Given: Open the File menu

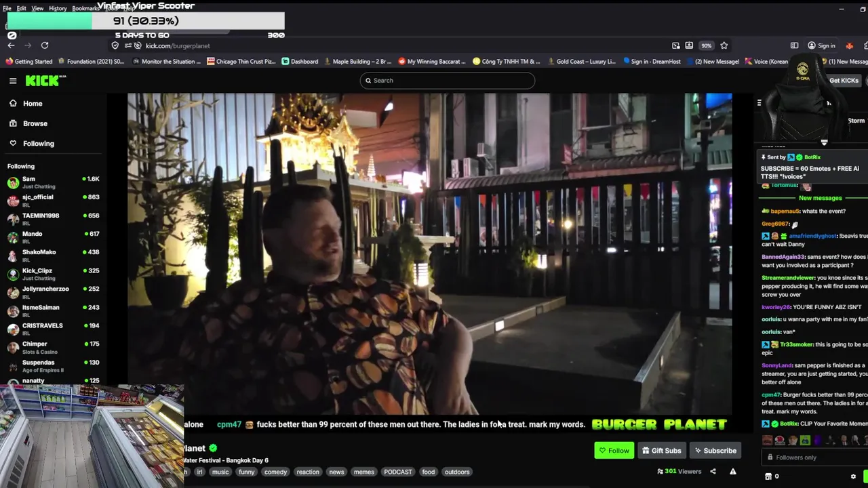Looking at the screenshot, I should click(x=7, y=8).
